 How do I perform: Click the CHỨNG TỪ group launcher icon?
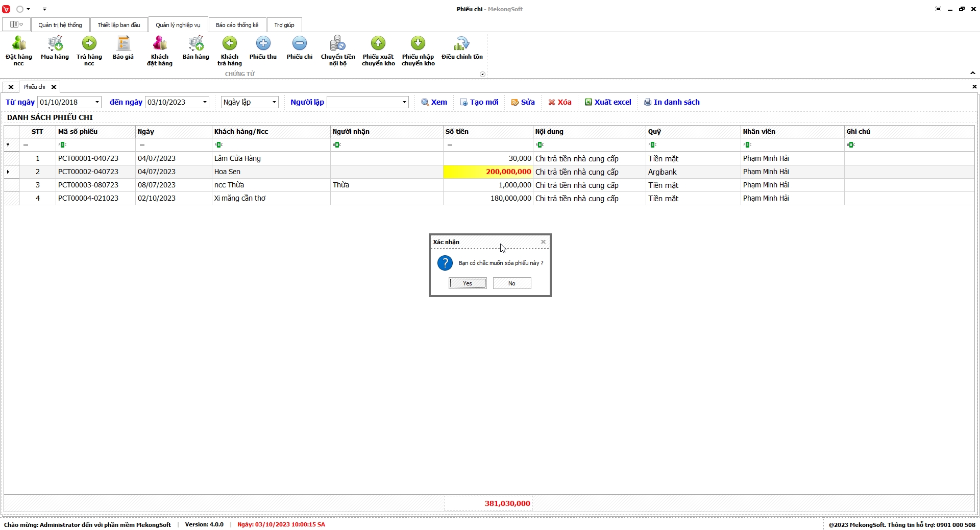pyautogui.click(x=482, y=74)
